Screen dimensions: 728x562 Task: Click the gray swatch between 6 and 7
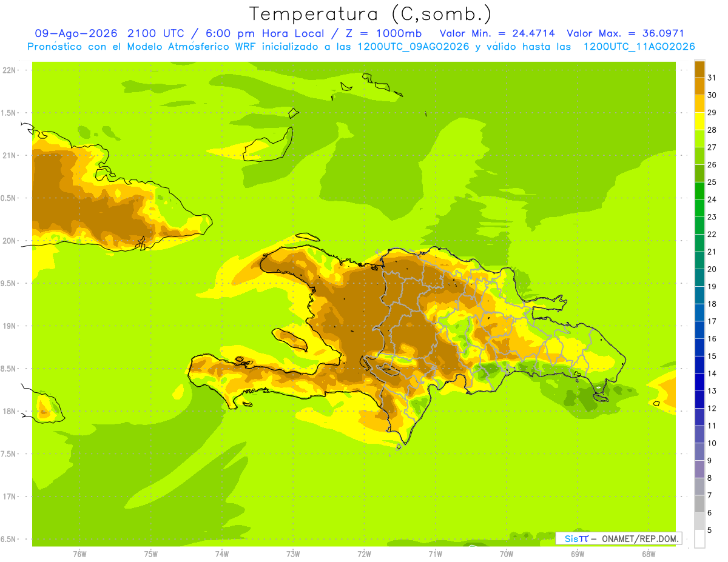699,504
